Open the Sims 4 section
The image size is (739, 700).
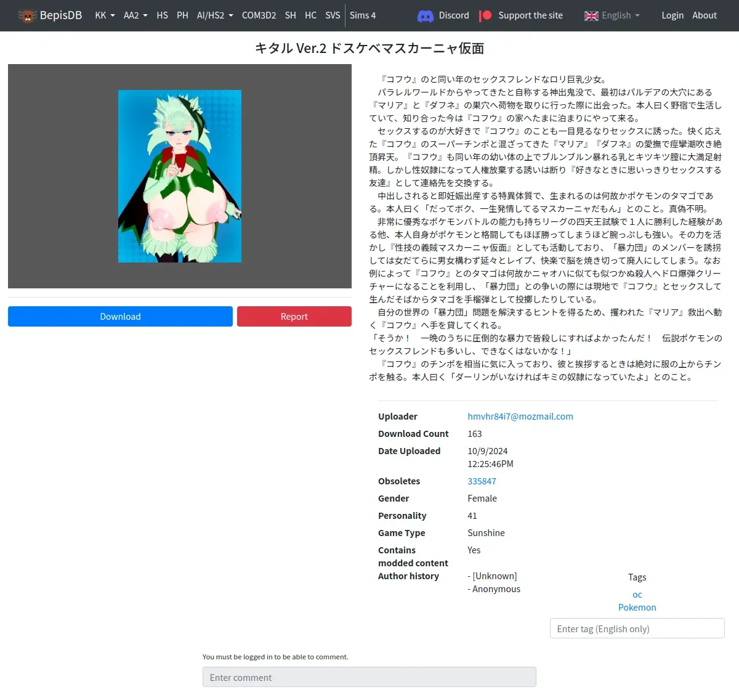click(x=363, y=15)
